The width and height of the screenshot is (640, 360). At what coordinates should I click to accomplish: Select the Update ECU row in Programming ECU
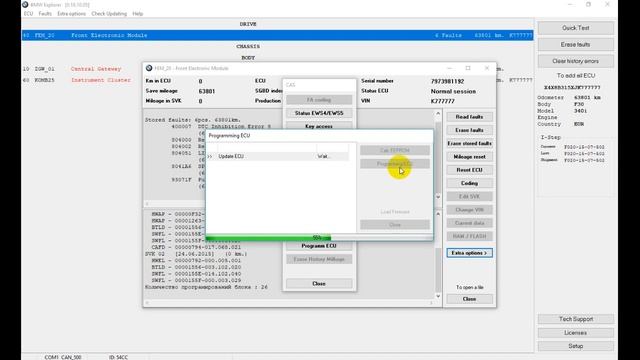pos(278,156)
